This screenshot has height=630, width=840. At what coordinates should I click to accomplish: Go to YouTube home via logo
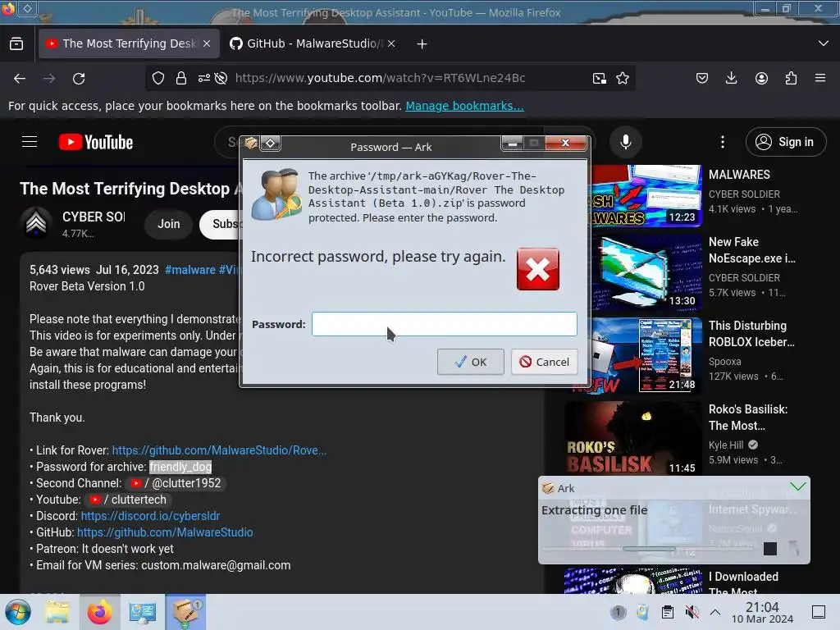[x=96, y=142]
